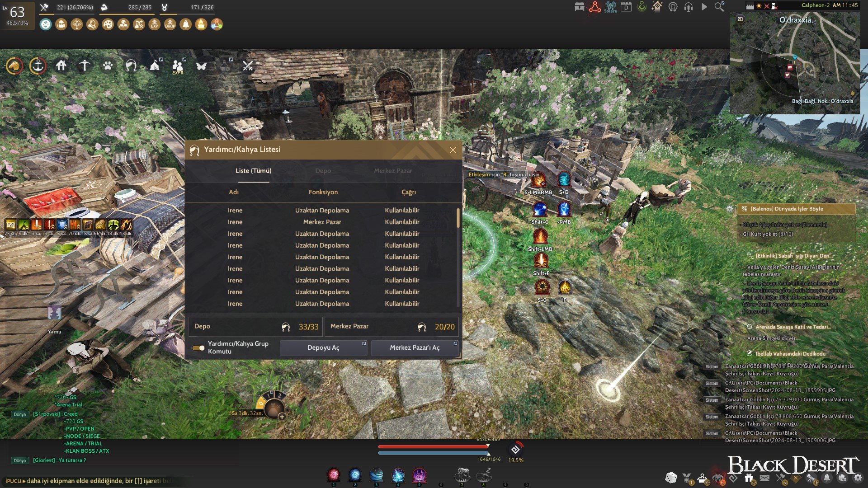Click the quest tracker gear icon

pos(730,209)
